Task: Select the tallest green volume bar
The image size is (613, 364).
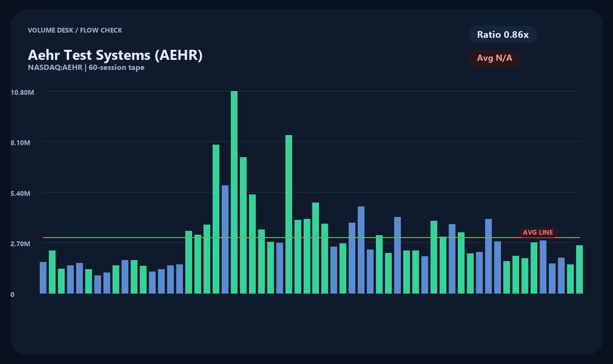Action: [234, 192]
